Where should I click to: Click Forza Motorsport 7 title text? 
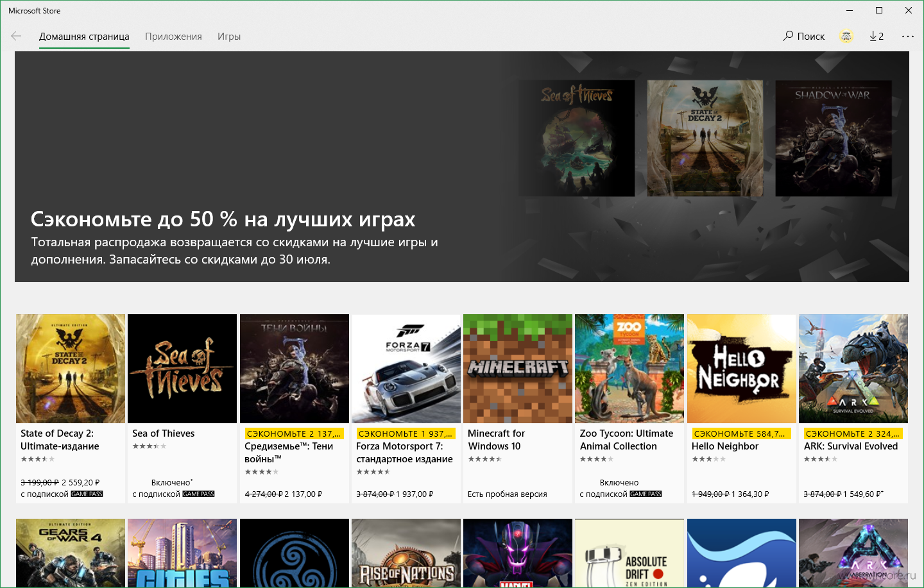[404, 453]
